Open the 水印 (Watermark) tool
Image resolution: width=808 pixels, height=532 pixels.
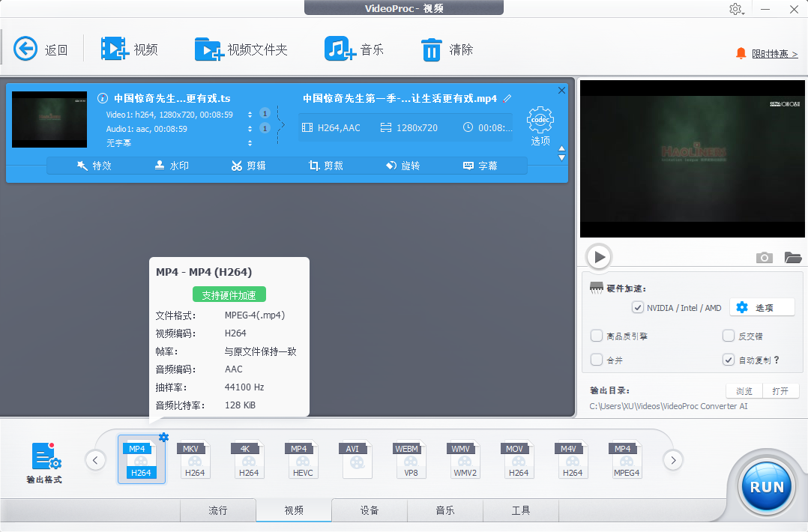172,166
